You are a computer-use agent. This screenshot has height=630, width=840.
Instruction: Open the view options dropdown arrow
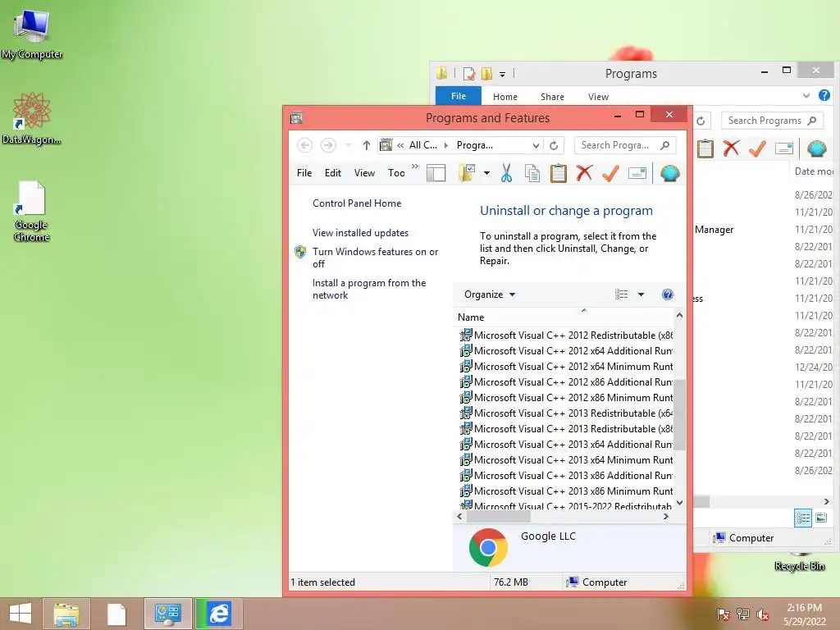pos(641,294)
